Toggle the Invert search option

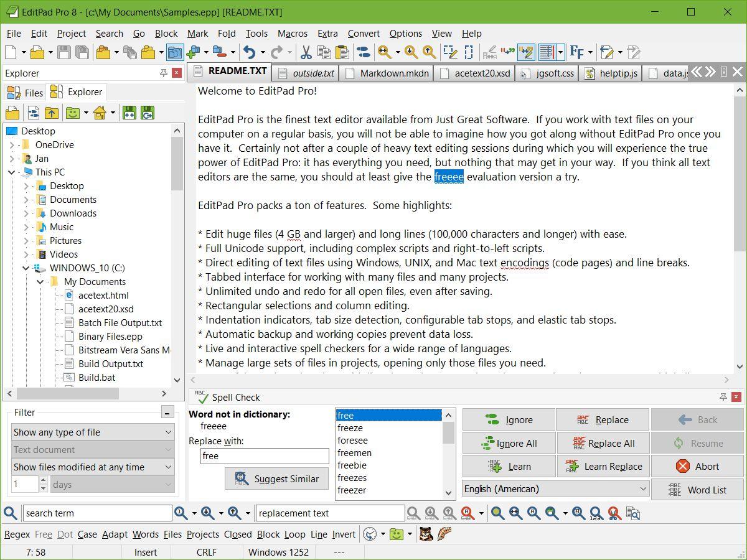point(344,534)
